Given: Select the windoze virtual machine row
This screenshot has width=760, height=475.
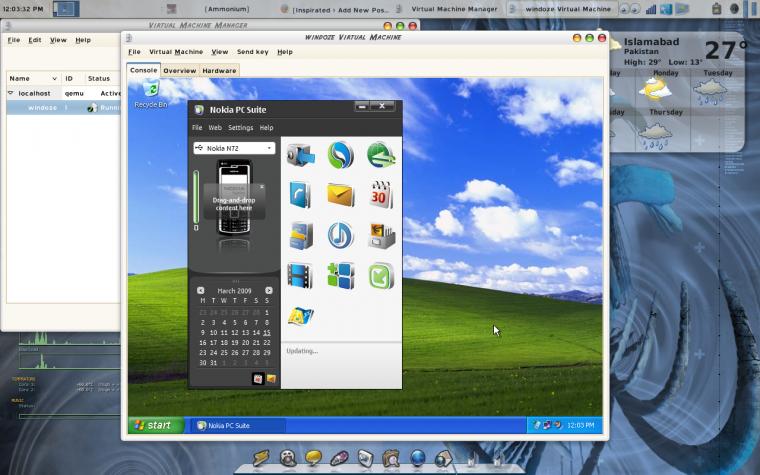Looking at the screenshot, I should 63,108.
